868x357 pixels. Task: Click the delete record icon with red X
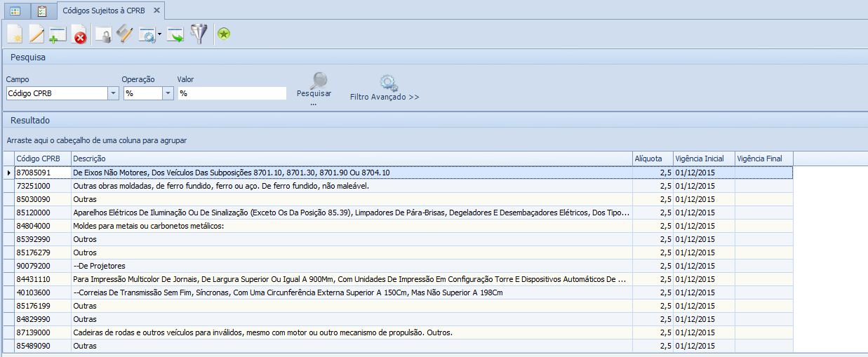(79, 34)
